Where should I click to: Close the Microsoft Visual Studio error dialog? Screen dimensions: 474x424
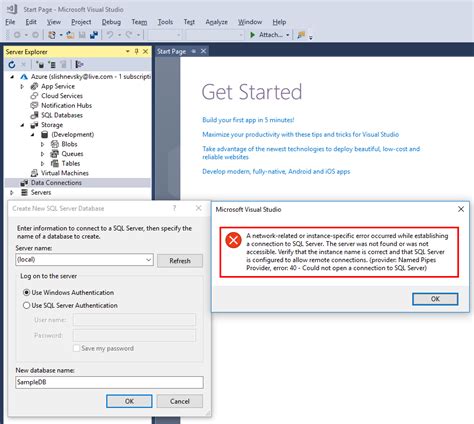[461, 209]
